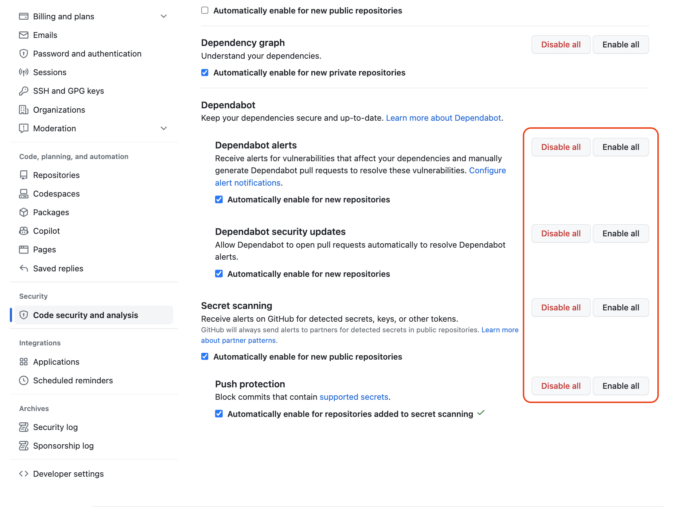Click the Copilot sidebar icon
Image resolution: width=700 pixels, height=515 pixels.
coord(24,231)
